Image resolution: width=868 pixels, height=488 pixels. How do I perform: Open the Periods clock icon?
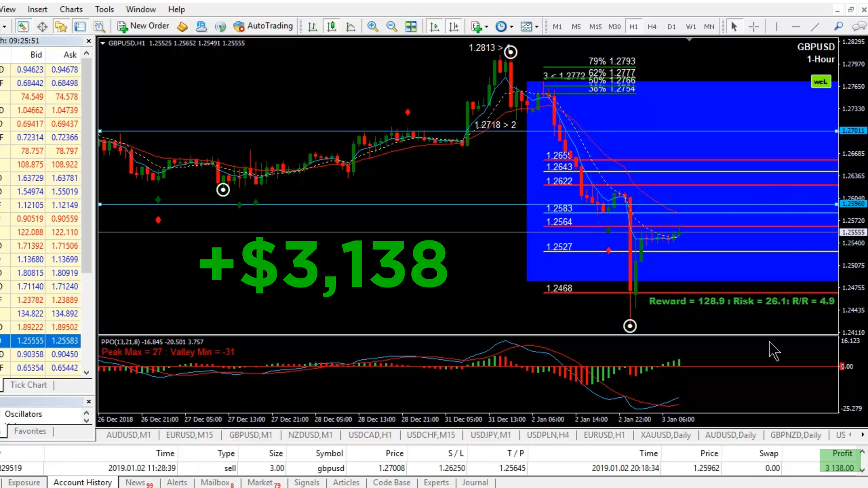(x=501, y=27)
